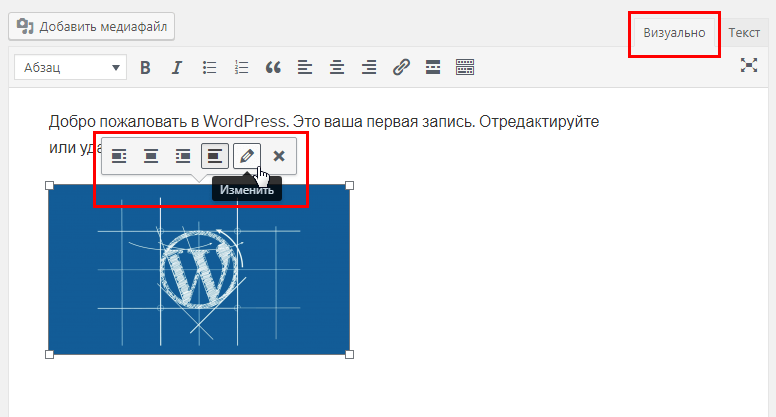Click the text 'Добро пожаловать в WordPress'

(167, 121)
